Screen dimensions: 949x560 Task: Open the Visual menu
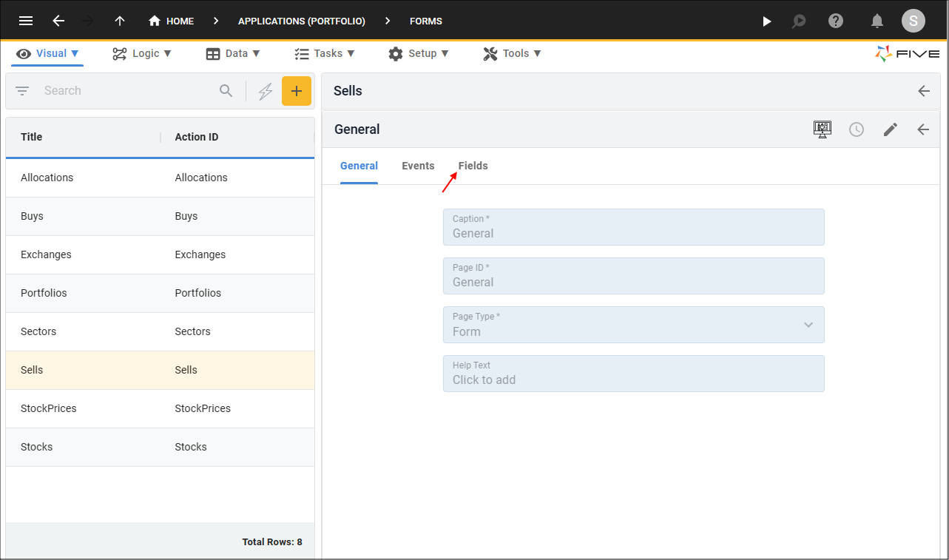click(x=47, y=53)
